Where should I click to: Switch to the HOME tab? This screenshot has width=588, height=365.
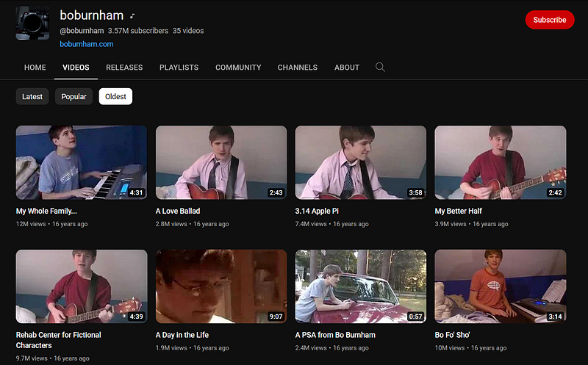[35, 68]
